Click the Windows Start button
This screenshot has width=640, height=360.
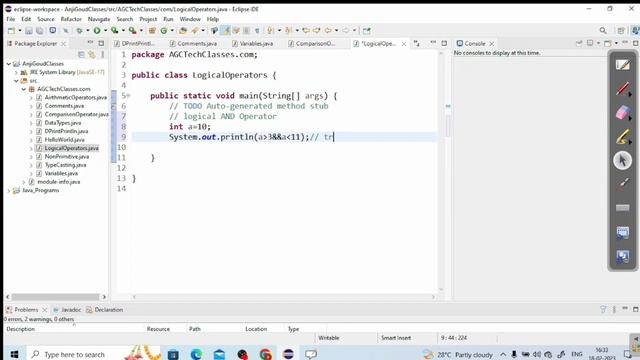point(14,354)
